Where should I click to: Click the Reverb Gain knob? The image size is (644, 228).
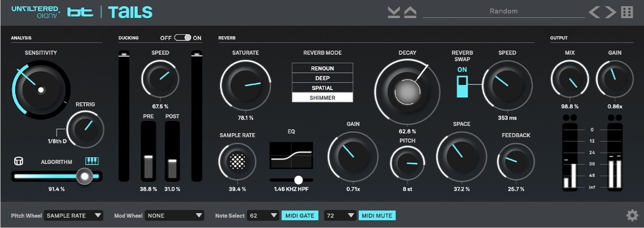[x=353, y=156]
